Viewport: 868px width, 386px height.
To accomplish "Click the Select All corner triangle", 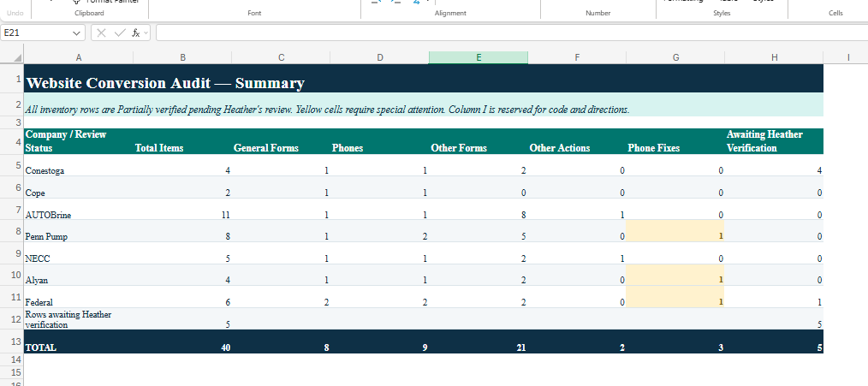I will pyautogui.click(x=17, y=57).
